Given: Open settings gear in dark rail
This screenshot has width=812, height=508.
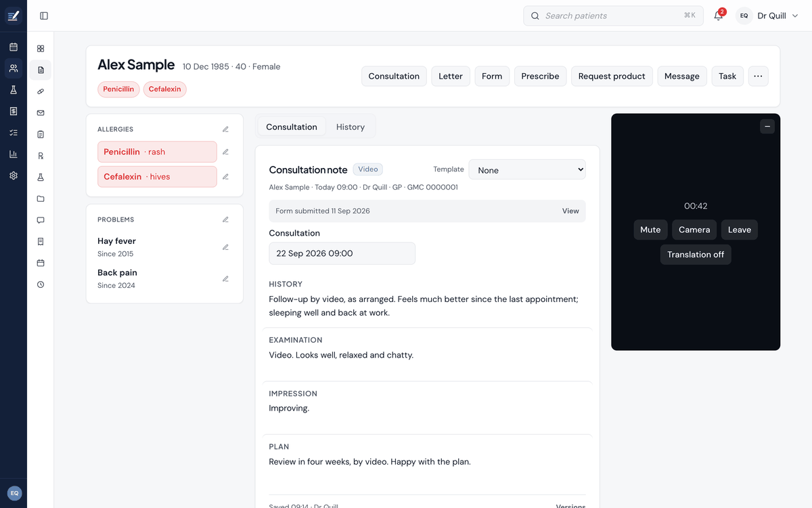Looking at the screenshot, I should click(x=14, y=175).
